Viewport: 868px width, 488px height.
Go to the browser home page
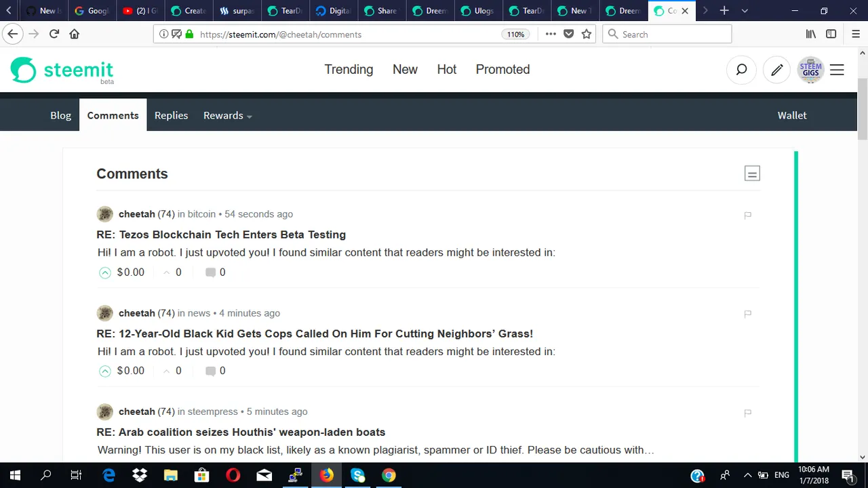(x=75, y=34)
